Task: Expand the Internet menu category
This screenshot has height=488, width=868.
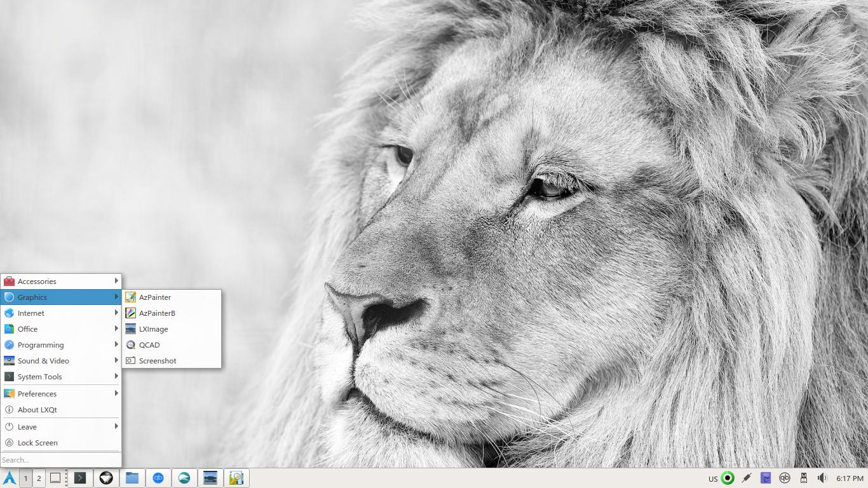Action: 61,313
